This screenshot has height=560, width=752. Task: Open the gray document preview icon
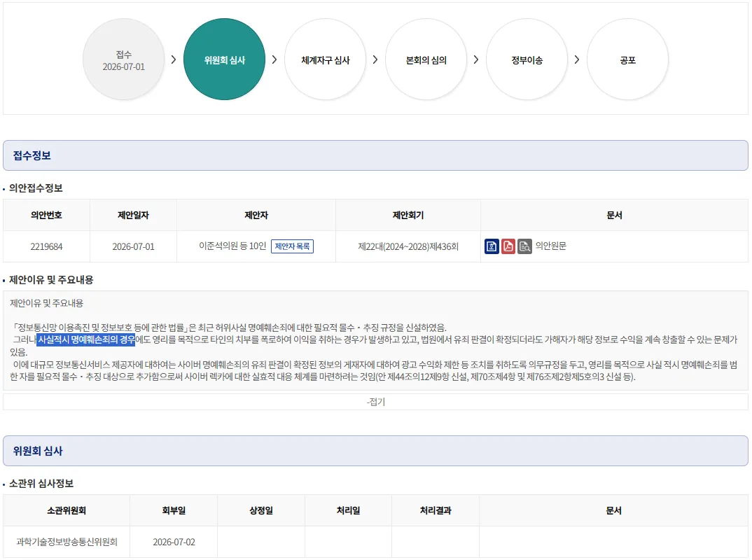pyautogui.click(x=524, y=246)
